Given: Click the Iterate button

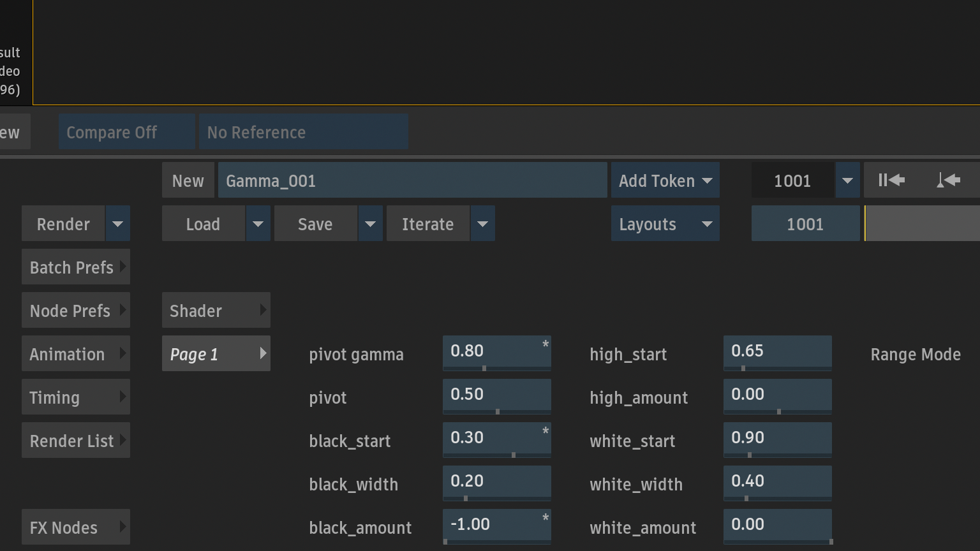Looking at the screenshot, I should point(428,224).
